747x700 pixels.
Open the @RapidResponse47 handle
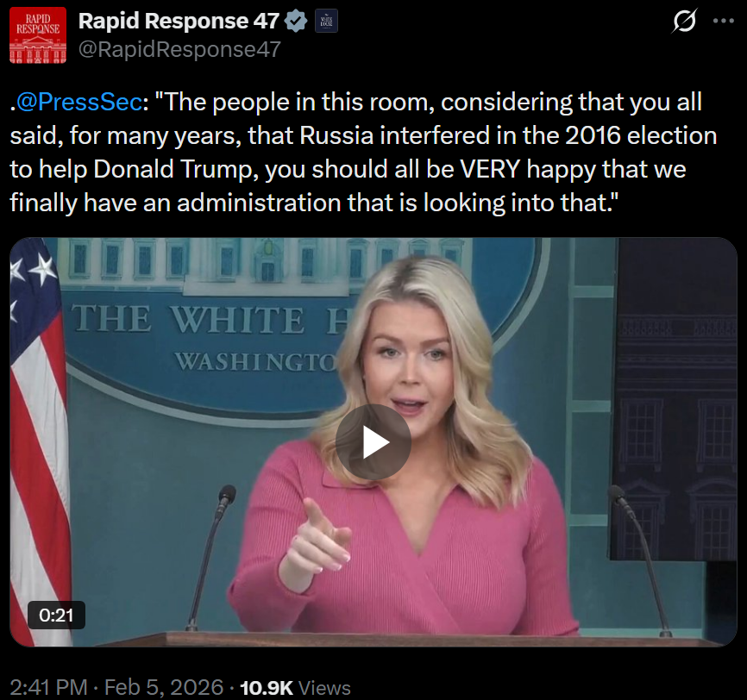[x=179, y=49]
